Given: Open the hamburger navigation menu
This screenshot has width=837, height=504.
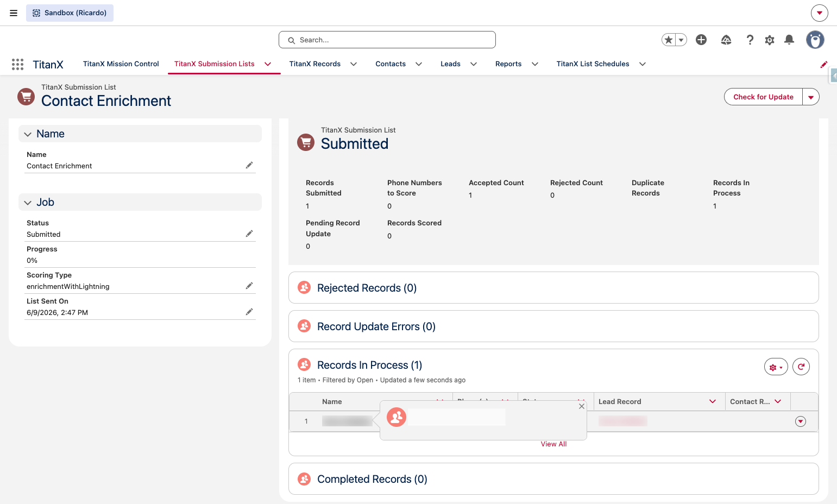Looking at the screenshot, I should click(14, 13).
